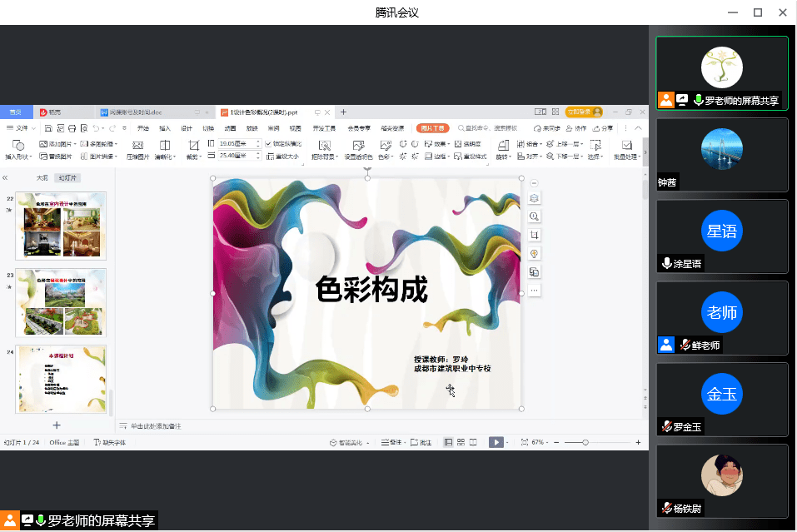The width and height of the screenshot is (797, 532).
Task: Select slide 23 thumbnail in panel
Action: pyautogui.click(x=61, y=301)
